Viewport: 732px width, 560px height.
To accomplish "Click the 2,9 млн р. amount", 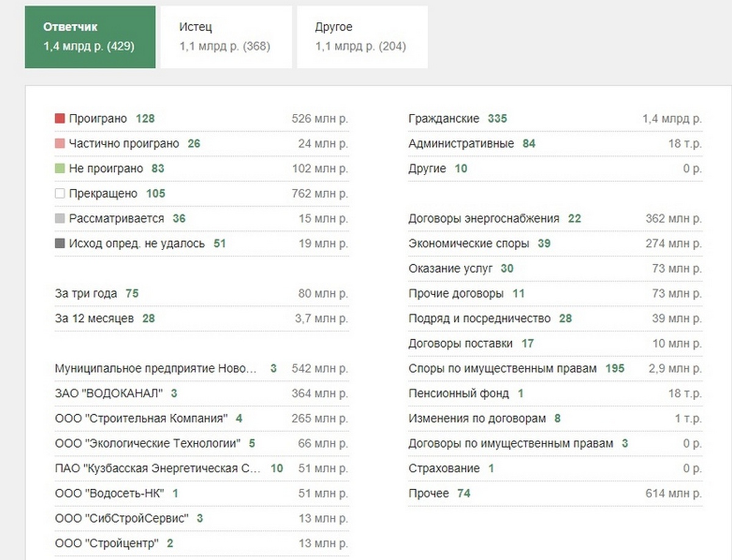I will (675, 368).
